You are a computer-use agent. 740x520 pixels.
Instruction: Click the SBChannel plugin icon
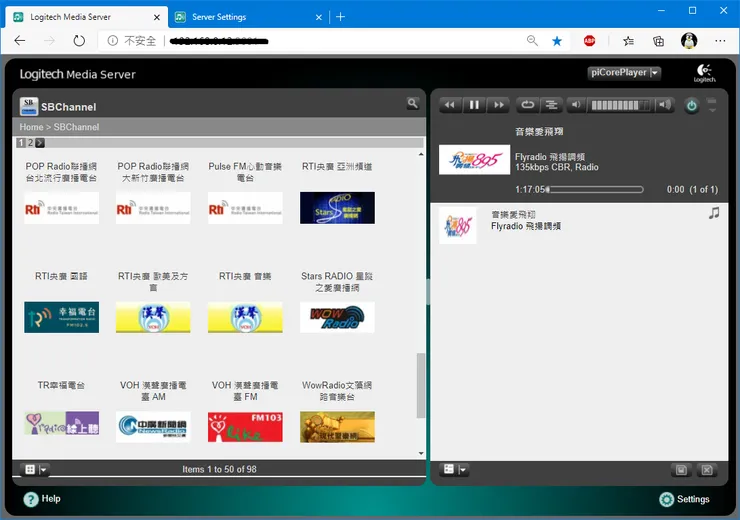(29, 106)
